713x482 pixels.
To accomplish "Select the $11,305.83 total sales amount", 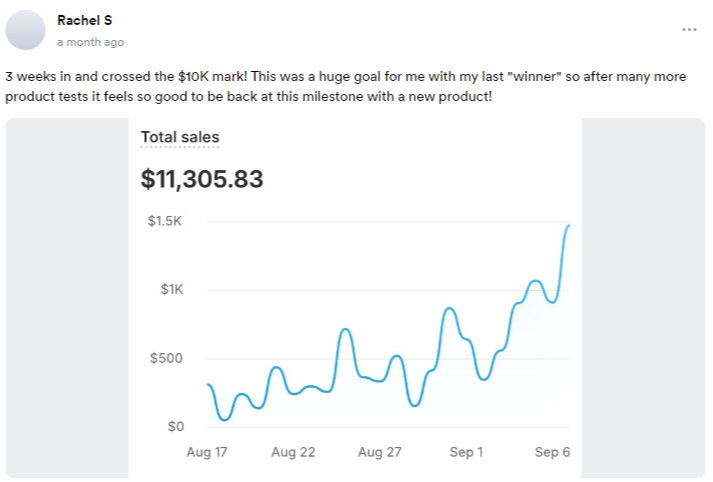I will [x=202, y=179].
